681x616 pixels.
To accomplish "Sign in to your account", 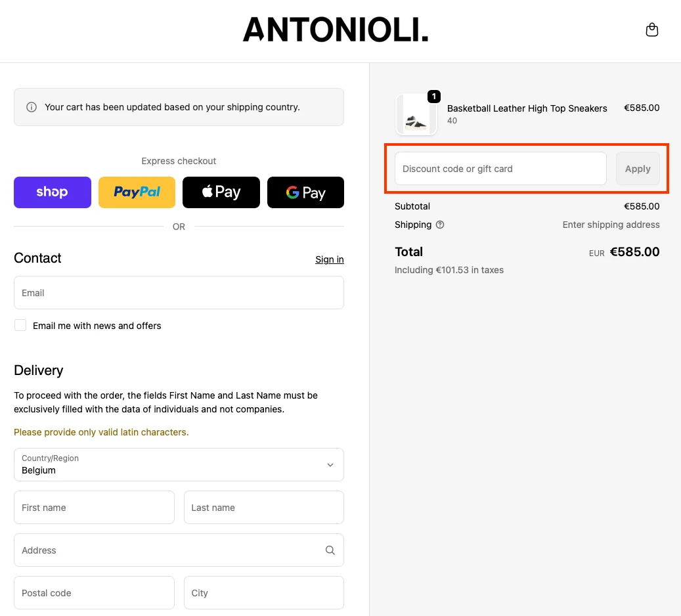I will (x=329, y=259).
